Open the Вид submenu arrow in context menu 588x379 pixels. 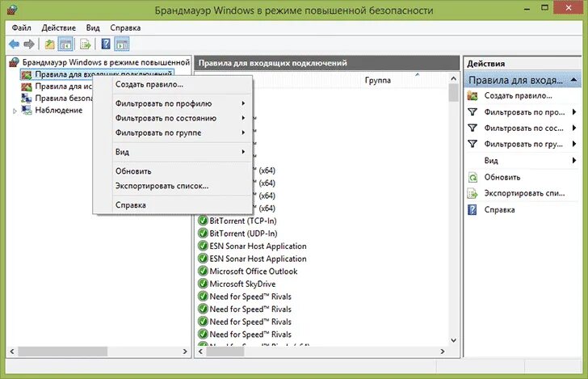[x=243, y=152]
